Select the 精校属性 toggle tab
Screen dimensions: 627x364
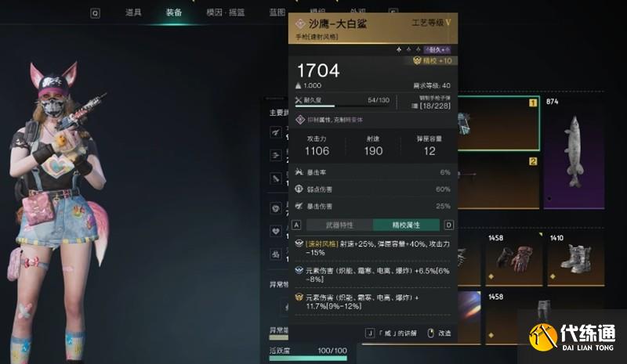pos(406,225)
